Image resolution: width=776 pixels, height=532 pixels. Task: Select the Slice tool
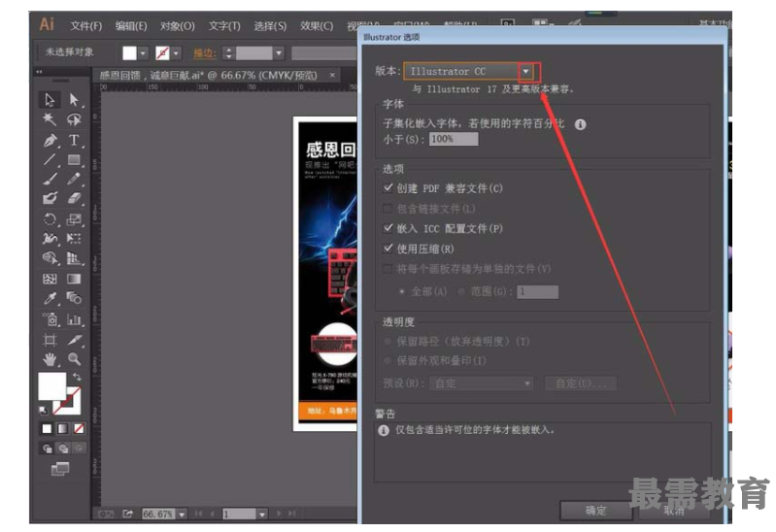click(x=74, y=340)
